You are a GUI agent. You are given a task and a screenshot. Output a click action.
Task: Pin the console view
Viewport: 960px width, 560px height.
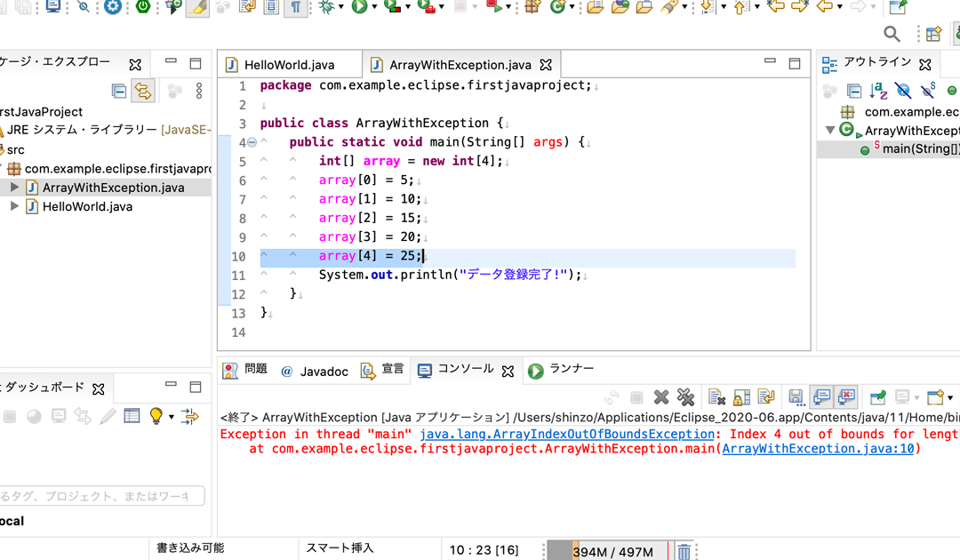pyautogui.click(x=877, y=397)
